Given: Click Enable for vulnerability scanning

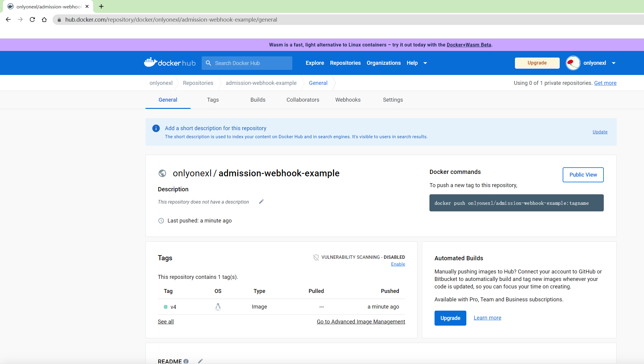Looking at the screenshot, I should 398,264.
